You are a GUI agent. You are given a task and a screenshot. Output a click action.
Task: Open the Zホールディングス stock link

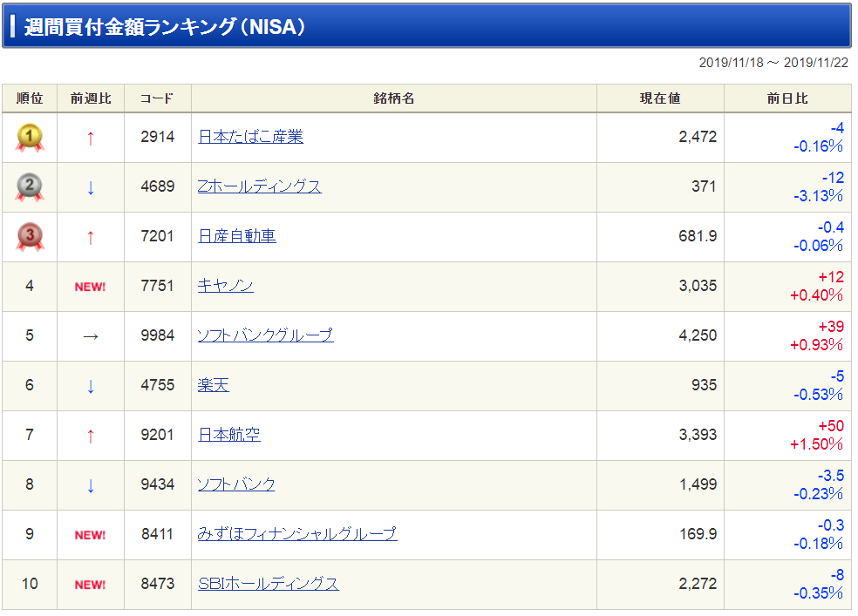259,186
